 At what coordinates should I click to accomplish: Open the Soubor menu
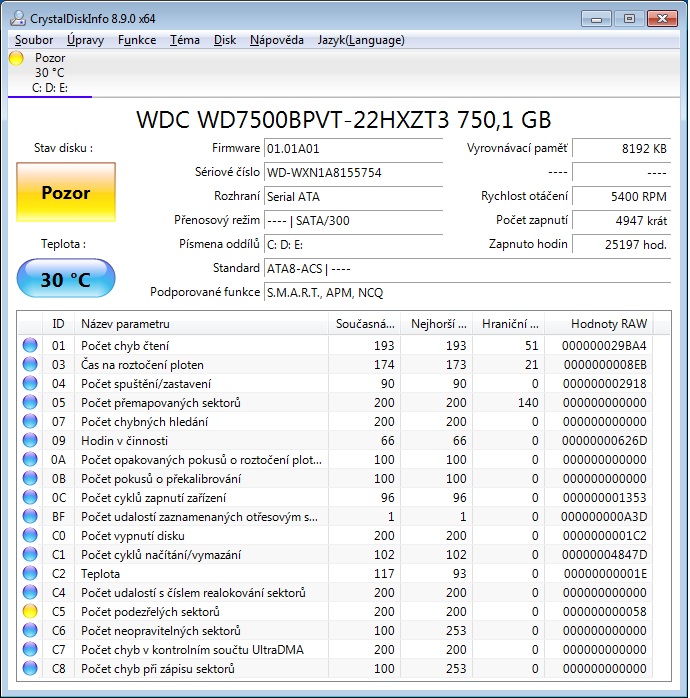click(34, 40)
